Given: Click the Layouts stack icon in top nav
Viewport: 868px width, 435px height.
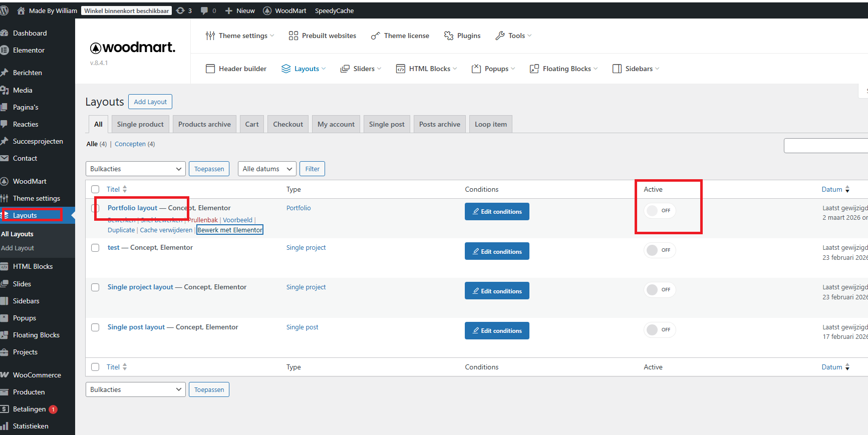Looking at the screenshot, I should click(286, 69).
